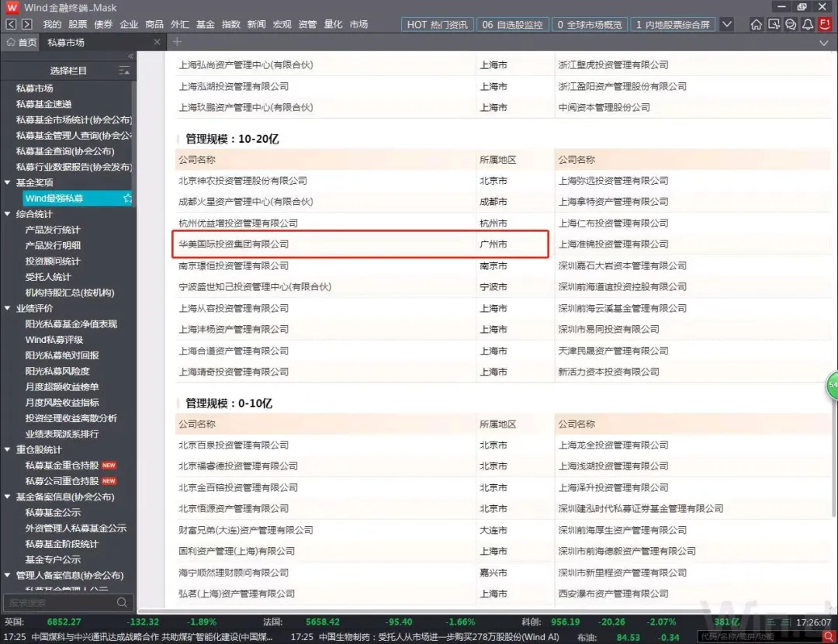Collapse sidebar with double-chevron icon
The width and height of the screenshot is (838, 644).
[130, 57]
